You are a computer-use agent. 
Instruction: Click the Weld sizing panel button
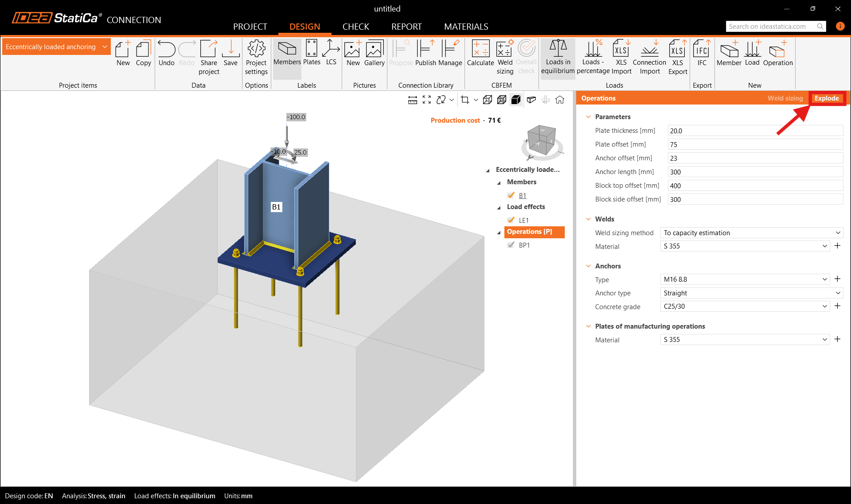coord(785,98)
